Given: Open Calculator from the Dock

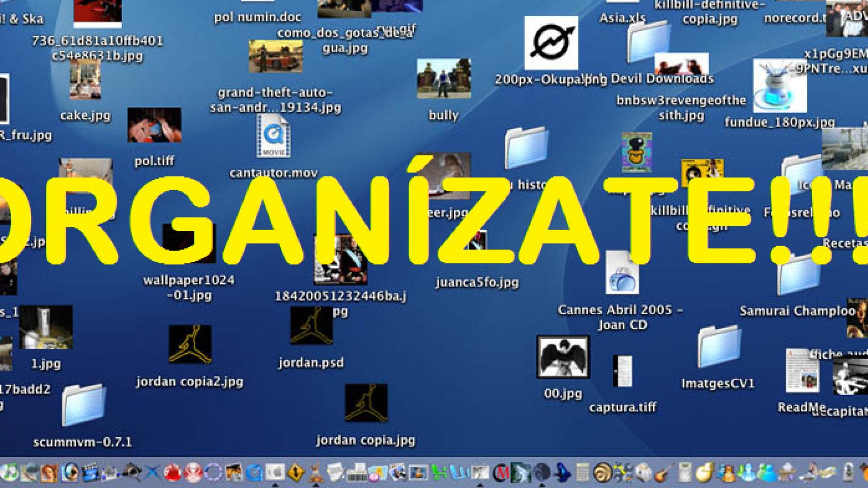Looking at the screenshot, I should [583, 473].
